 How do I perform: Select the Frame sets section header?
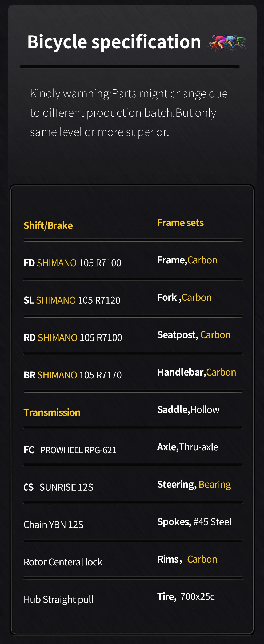[x=181, y=223]
